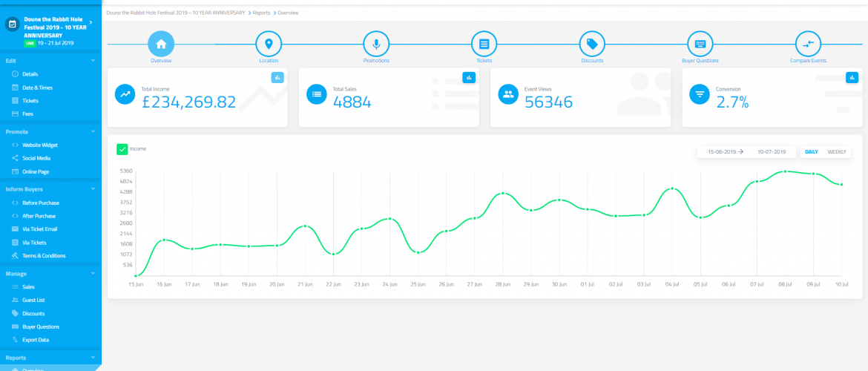Uncheck the green Income checkbox
The image size is (868, 371).
(122, 149)
